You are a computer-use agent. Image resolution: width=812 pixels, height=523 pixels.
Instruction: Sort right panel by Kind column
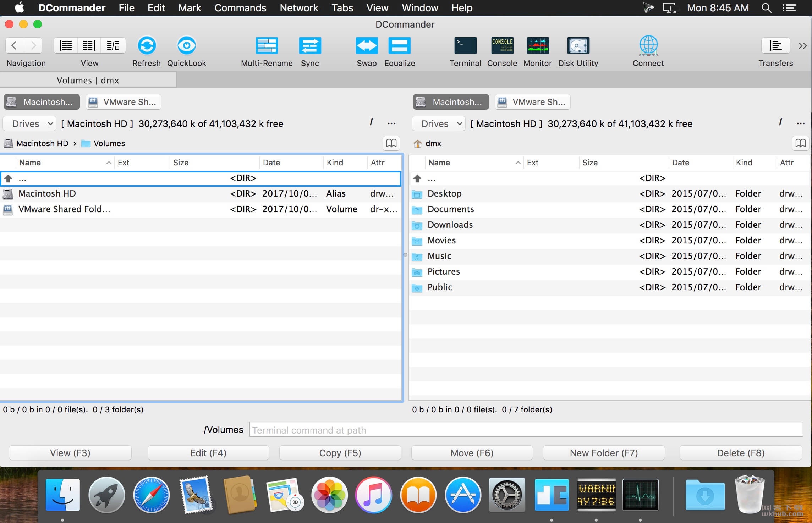(754, 163)
